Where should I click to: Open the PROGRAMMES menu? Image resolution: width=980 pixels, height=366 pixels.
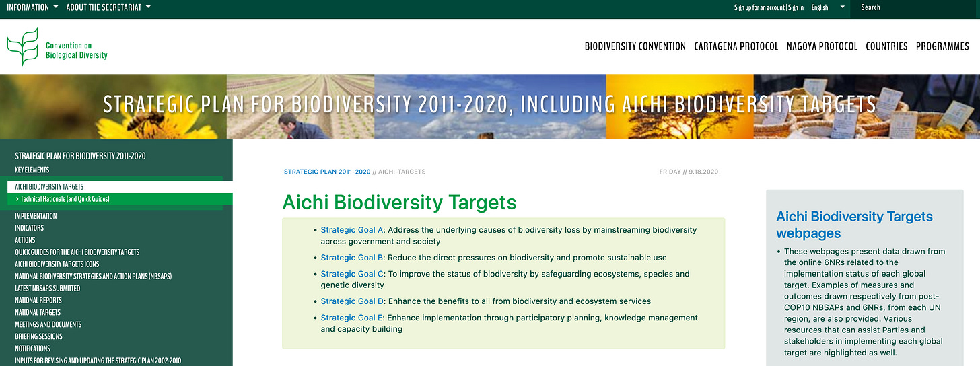(x=942, y=46)
